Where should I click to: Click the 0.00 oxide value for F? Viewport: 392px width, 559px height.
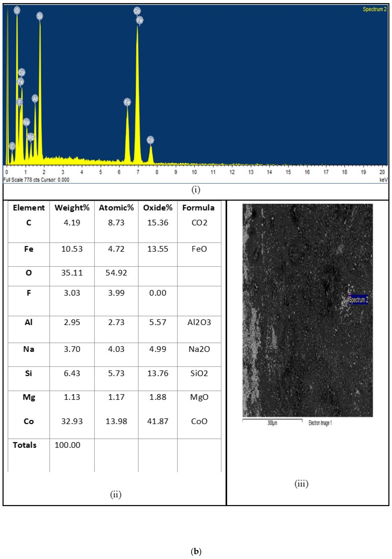[x=158, y=293]
